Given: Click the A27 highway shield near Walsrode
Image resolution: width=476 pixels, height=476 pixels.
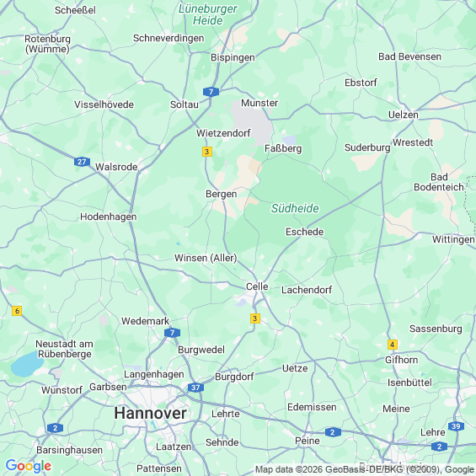Looking at the screenshot, I should coord(82,162).
